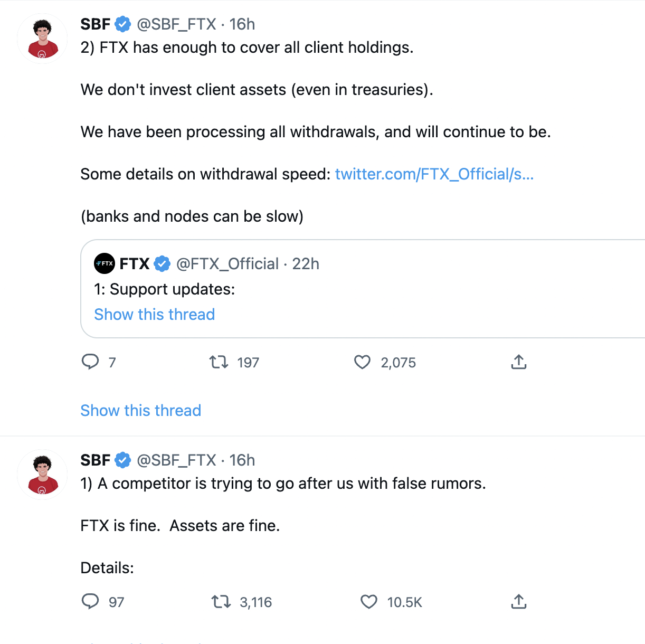Like the tweet with 2,075 likes
Viewport: 645px width, 644px height.
coord(362,362)
